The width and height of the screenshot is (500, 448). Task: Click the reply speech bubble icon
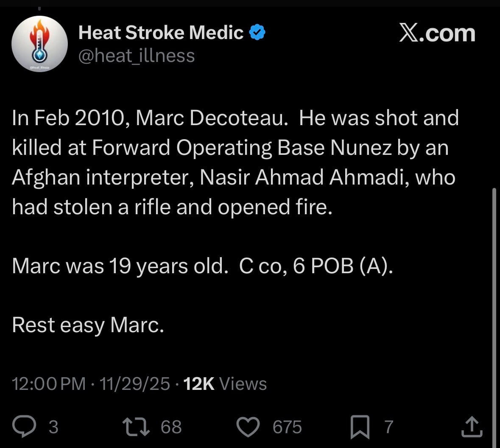click(24, 426)
